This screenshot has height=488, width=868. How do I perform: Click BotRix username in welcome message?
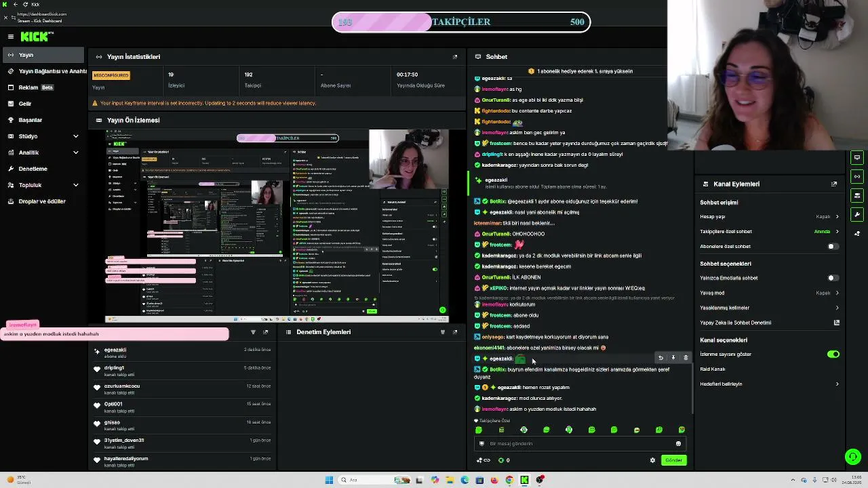coord(497,369)
